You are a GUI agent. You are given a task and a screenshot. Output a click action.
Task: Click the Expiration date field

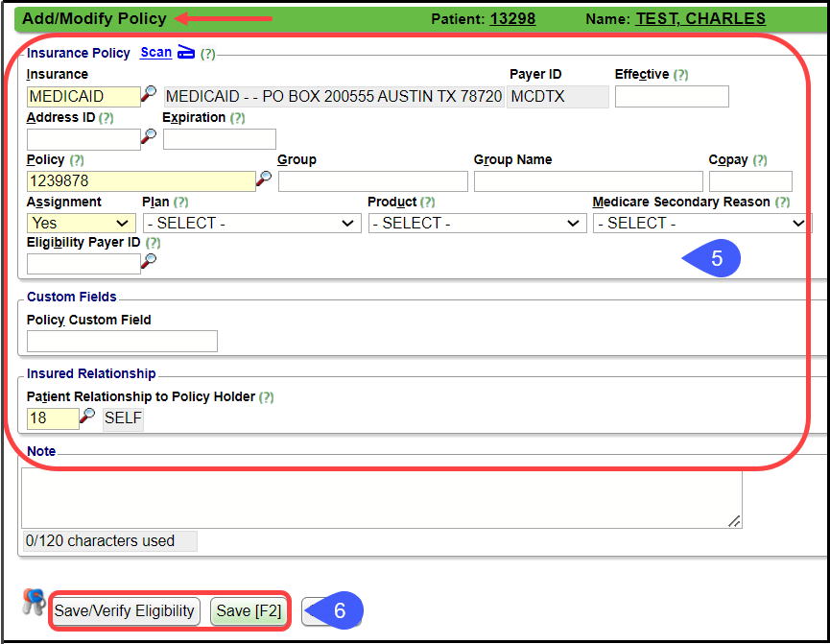coord(220,139)
